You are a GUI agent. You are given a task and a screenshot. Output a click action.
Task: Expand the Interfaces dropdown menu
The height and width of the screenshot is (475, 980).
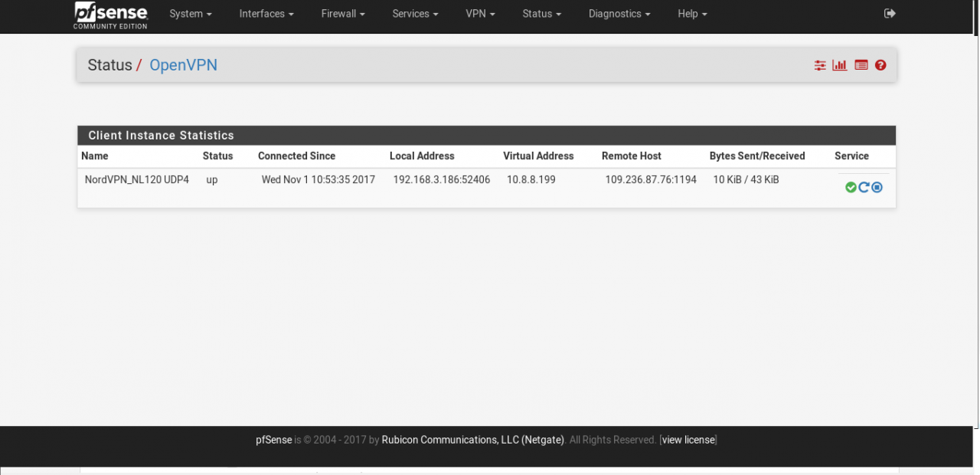click(266, 14)
